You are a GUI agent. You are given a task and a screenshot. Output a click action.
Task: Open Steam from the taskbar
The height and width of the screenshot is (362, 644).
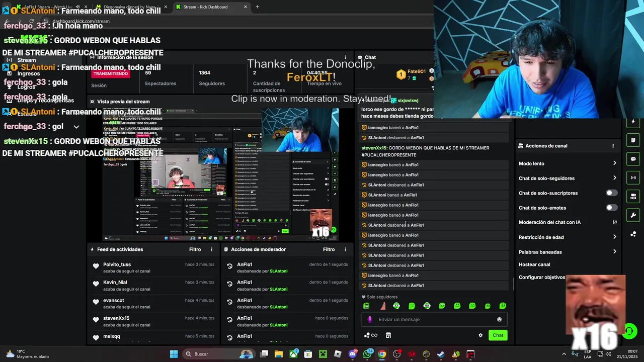tap(441, 354)
